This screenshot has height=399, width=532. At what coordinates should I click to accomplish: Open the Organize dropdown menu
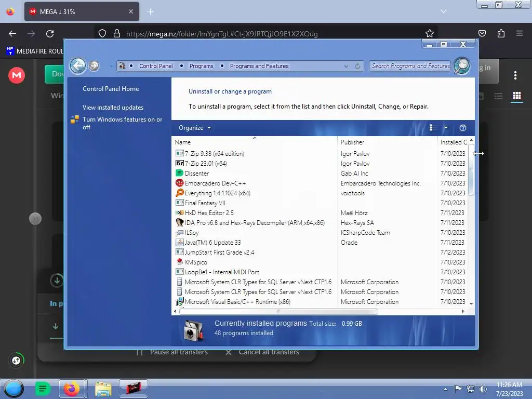pos(195,128)
